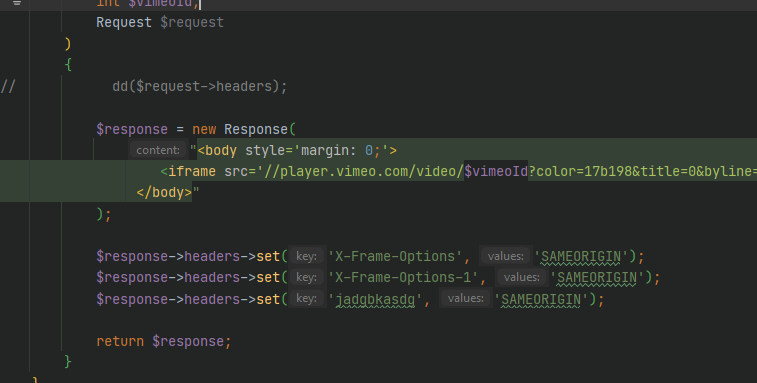This screenshot has width=757, height=383.
Task: Click the ?color=17b198&title=0 query string
Action: click(x=612, y=171)
